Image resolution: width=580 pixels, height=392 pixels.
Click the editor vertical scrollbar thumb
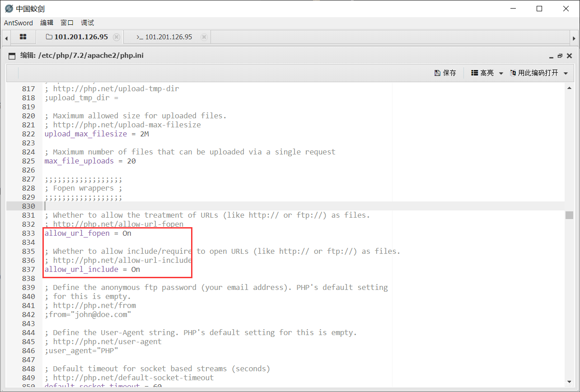[569, 215]
